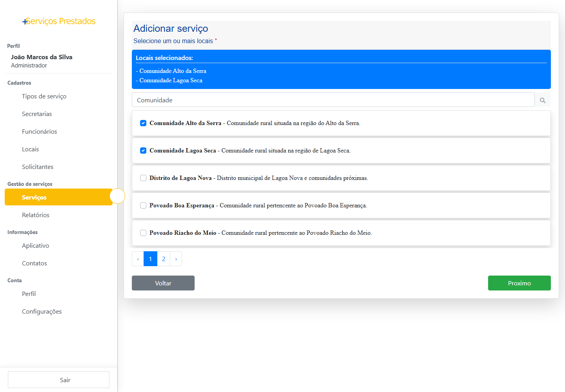The height and width of the screenshot is (392, 565).
Task: Click user name João Marcos da Silva
Action: pos(42,57)
